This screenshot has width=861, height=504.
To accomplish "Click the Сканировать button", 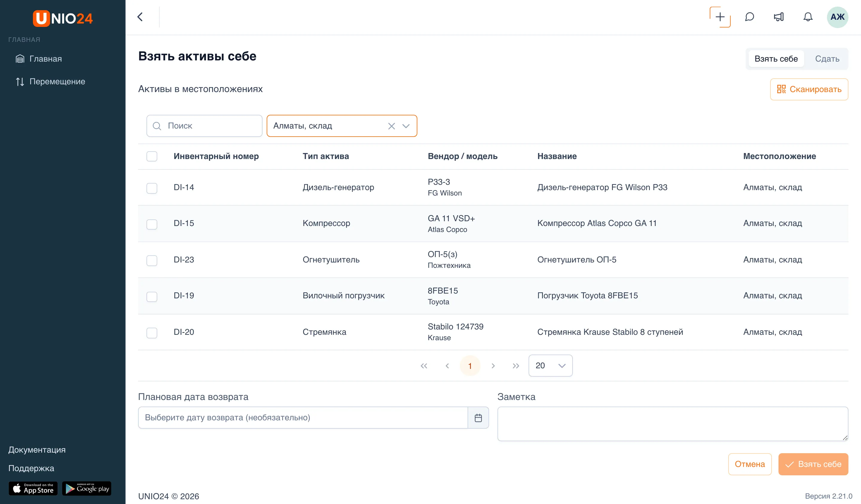I will pos(809,89).
